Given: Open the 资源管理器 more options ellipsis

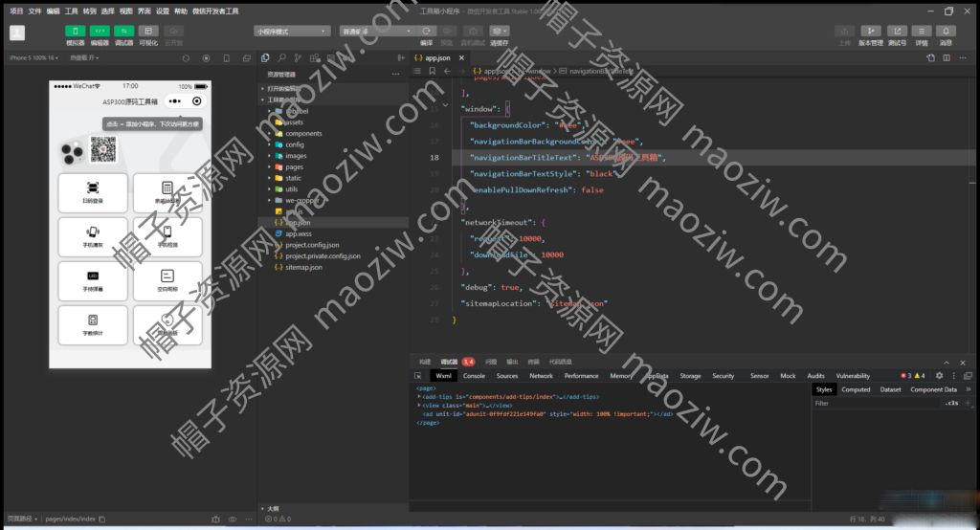Looking at the screenshot, I should (x=395, y=74).
